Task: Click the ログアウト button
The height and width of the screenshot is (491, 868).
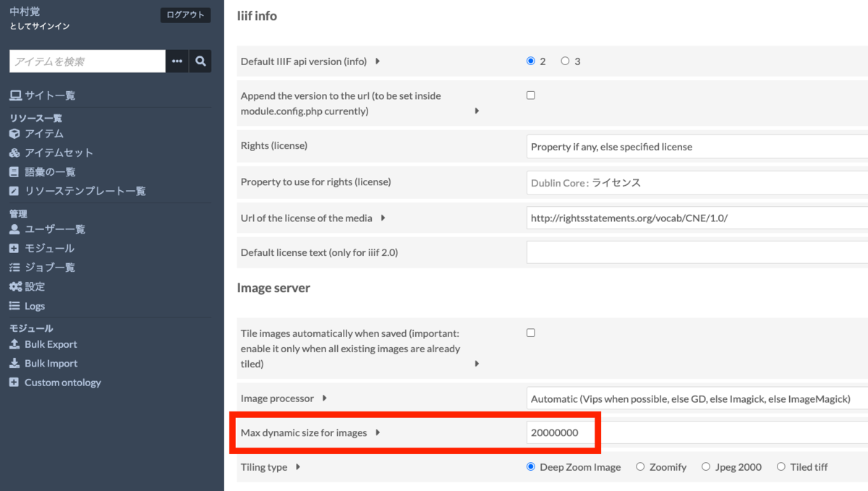Action: [x=185, y=14]
